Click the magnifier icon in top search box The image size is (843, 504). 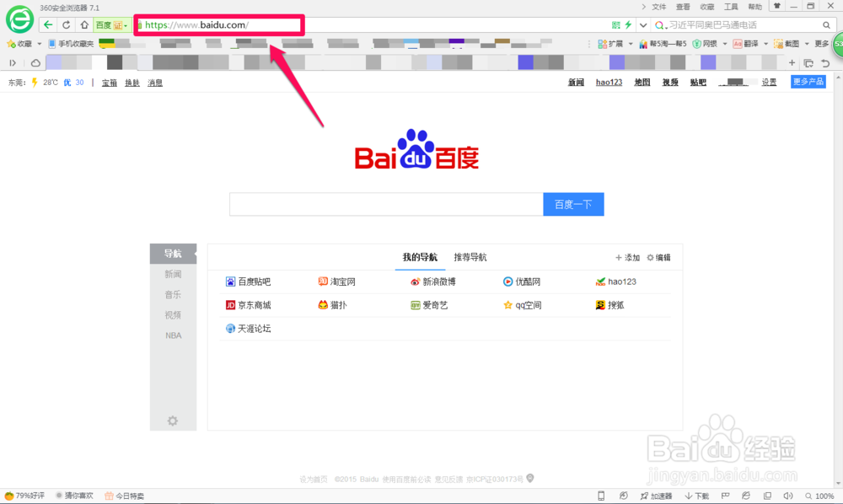pos(826,24)
